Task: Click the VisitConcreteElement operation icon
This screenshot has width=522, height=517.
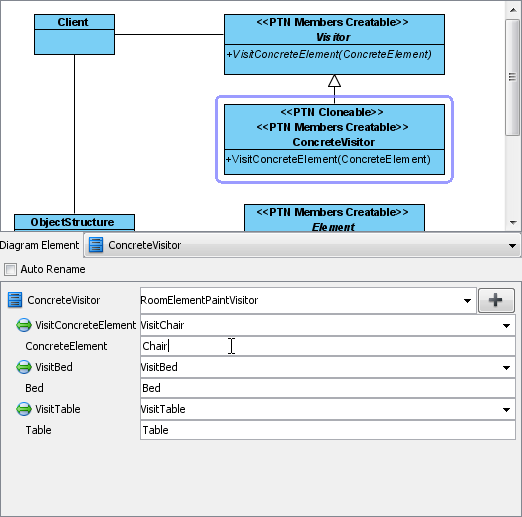Action: point(24,325)
